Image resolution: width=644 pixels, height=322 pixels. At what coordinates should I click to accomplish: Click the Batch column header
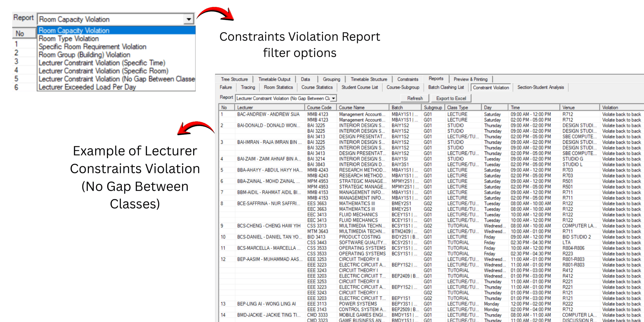pyautogui.click(x=405, y=108)
